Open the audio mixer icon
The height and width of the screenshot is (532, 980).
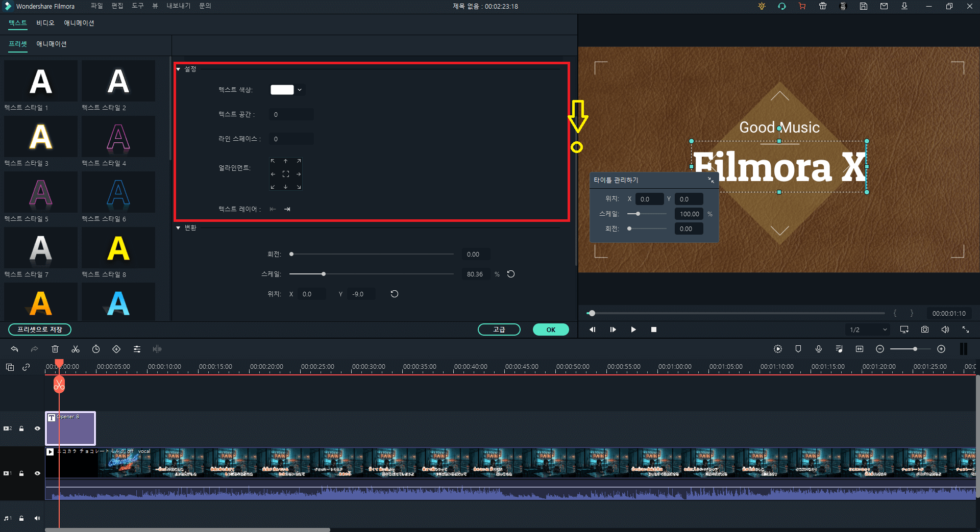pyautogui.click(x=839, y=349)
